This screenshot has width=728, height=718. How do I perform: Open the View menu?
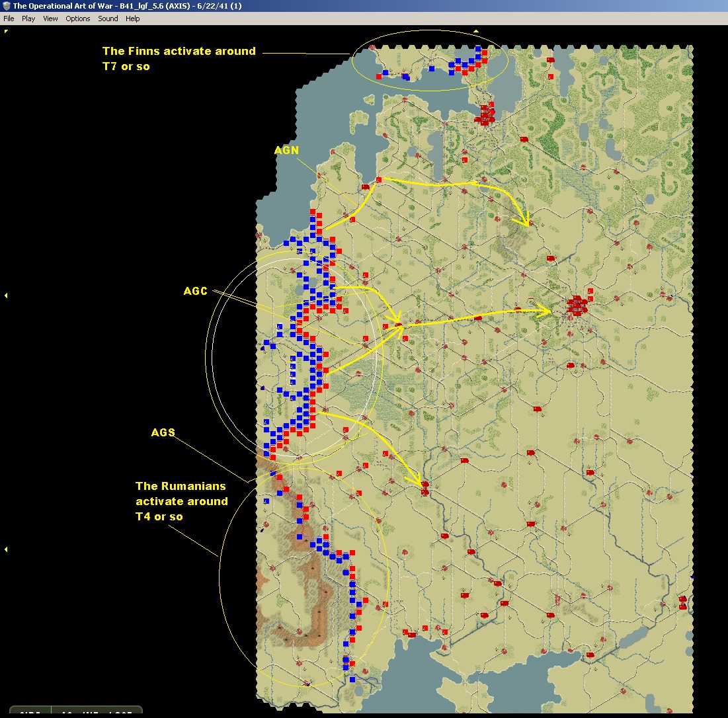pos(50,19)
